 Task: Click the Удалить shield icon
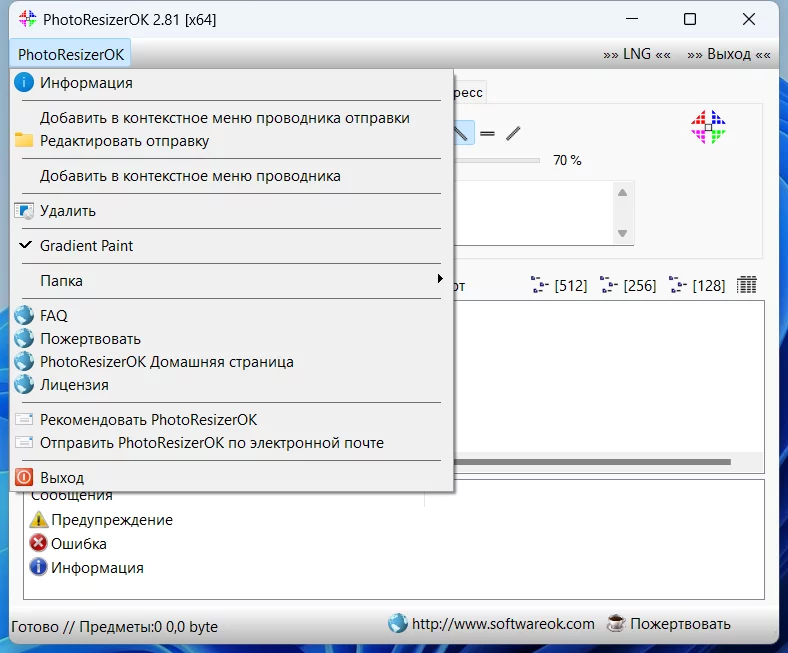24,211
